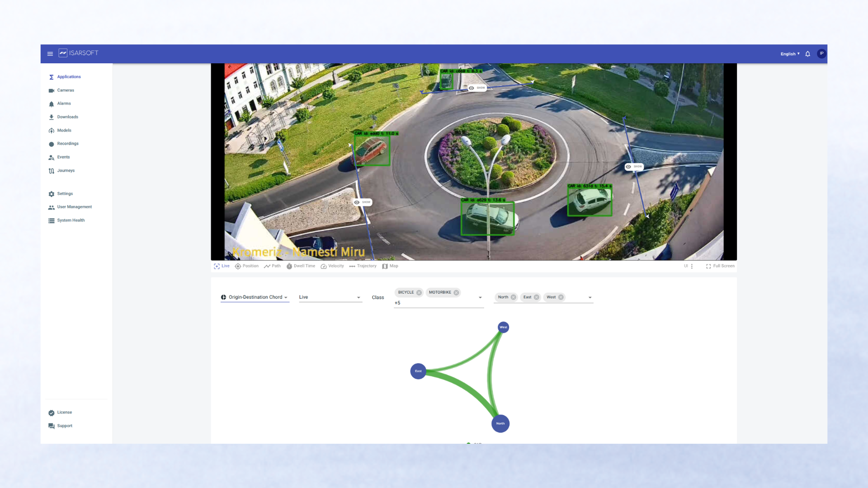Screen dimensions: 868x488
Task: Toggle the Velocity overlay
Action: pos(332,266)
